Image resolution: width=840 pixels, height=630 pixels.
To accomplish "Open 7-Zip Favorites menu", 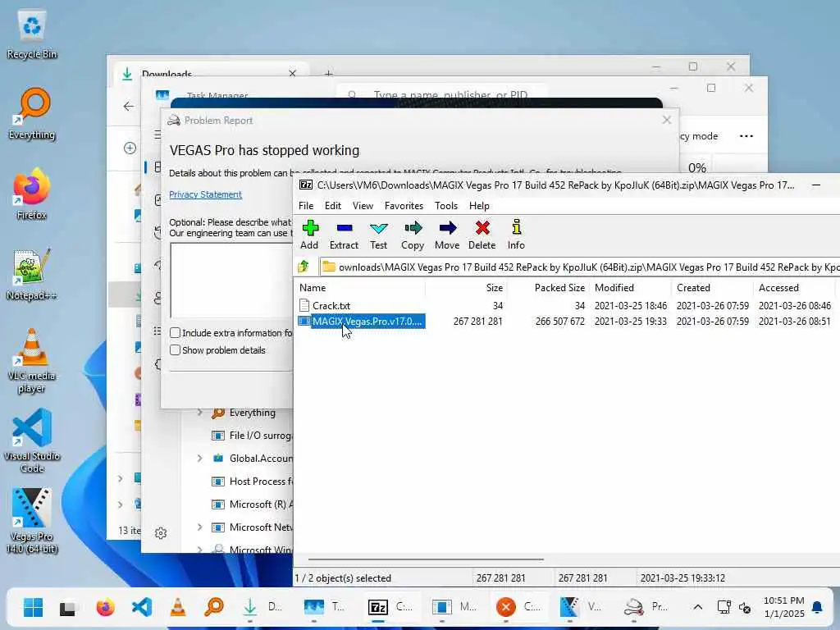I will 404,206.
